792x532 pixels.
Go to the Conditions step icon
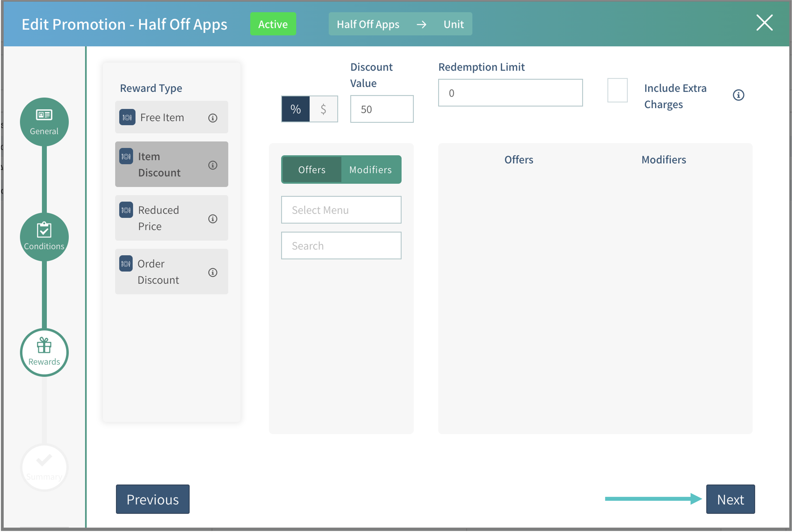coord(44,237)
